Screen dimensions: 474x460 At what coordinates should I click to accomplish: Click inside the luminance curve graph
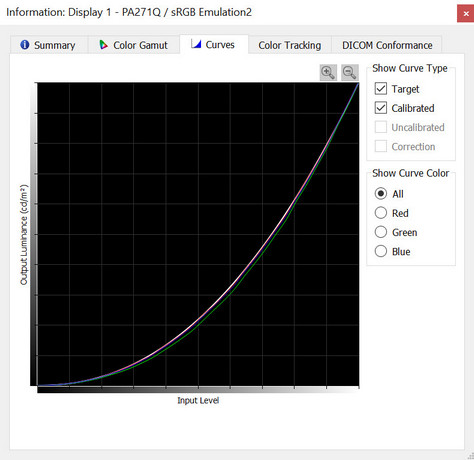point(198,234)
